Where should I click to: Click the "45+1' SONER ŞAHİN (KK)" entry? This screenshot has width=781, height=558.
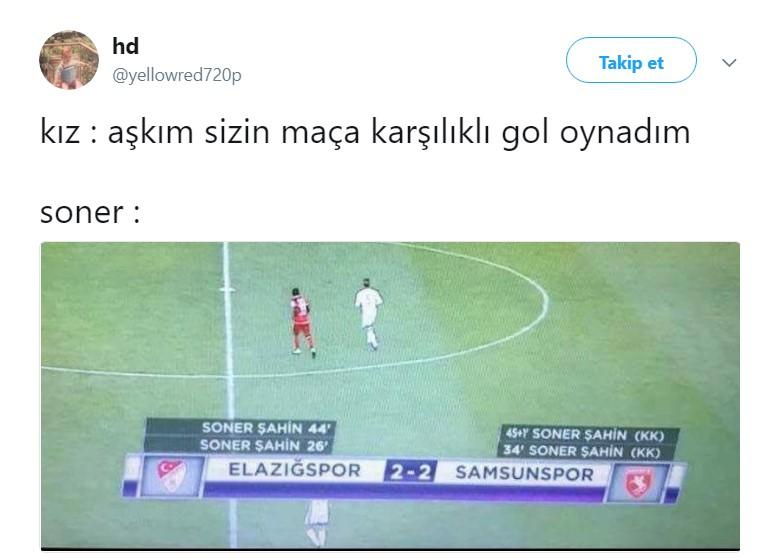pyautogui.click(x=585, y=435)
